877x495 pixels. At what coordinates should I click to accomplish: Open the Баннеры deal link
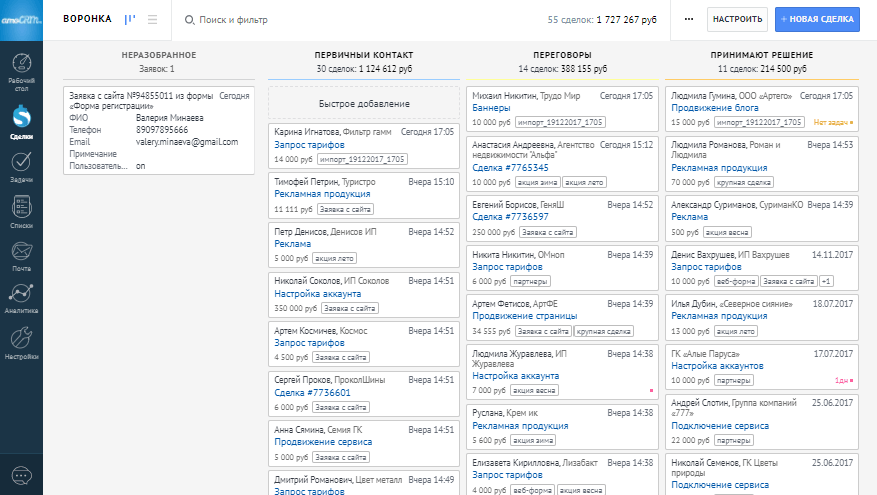tap(491, 108)
